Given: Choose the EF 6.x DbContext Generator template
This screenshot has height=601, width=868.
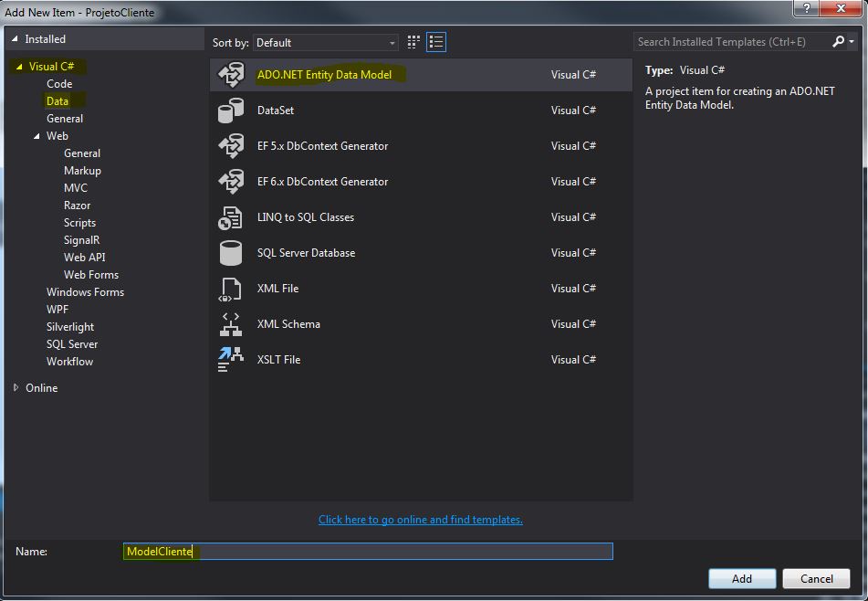Looking at the screenshot, I should coord(319,181).
